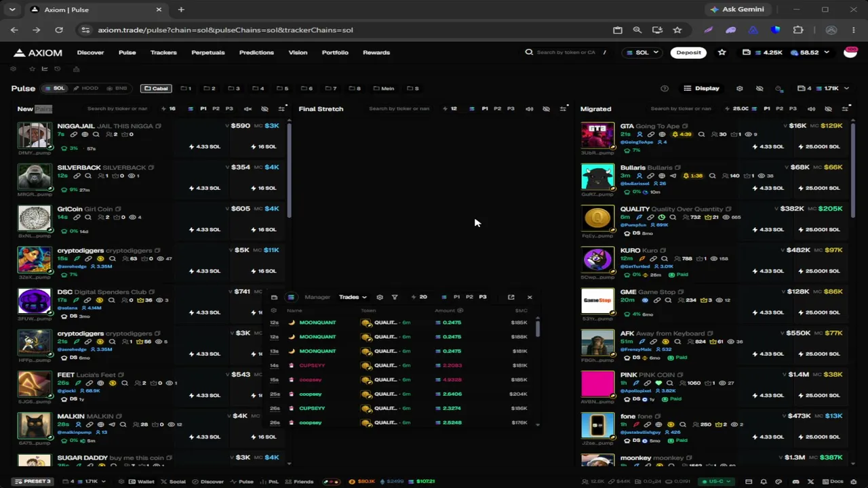Viewport: 868px width, 488px height.
Task: Close the floating trades panel
Action: 530,297
